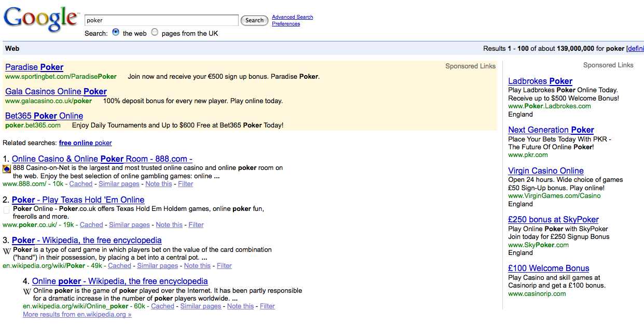Click the Web tab label

pos(12,48)
